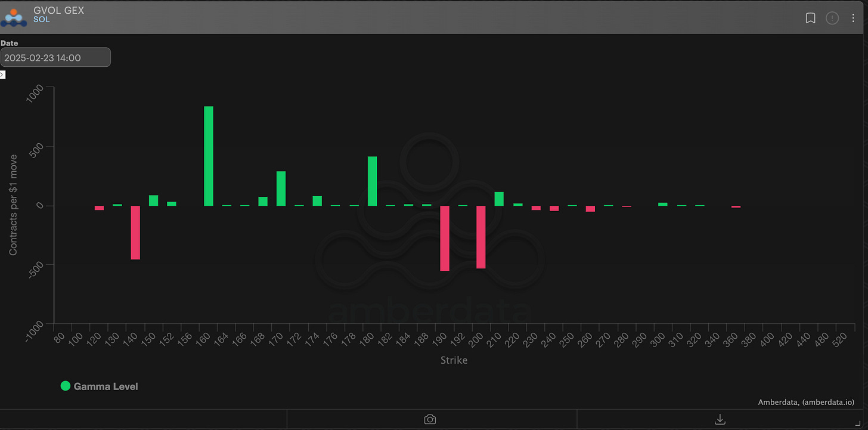The image size is (868, 430).
Task: Click the SOL subtitle label
Action: click(41, 20)
